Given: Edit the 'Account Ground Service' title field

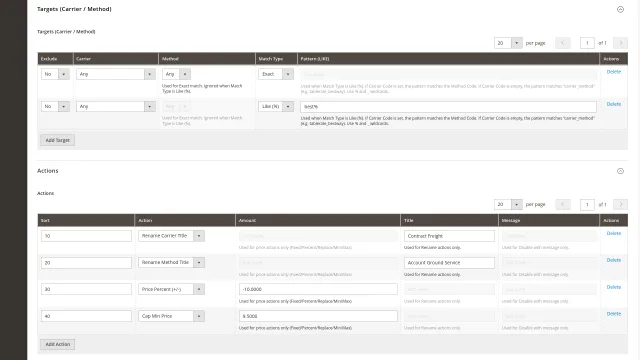Looking at the screenshot, I should coord(449,263).
